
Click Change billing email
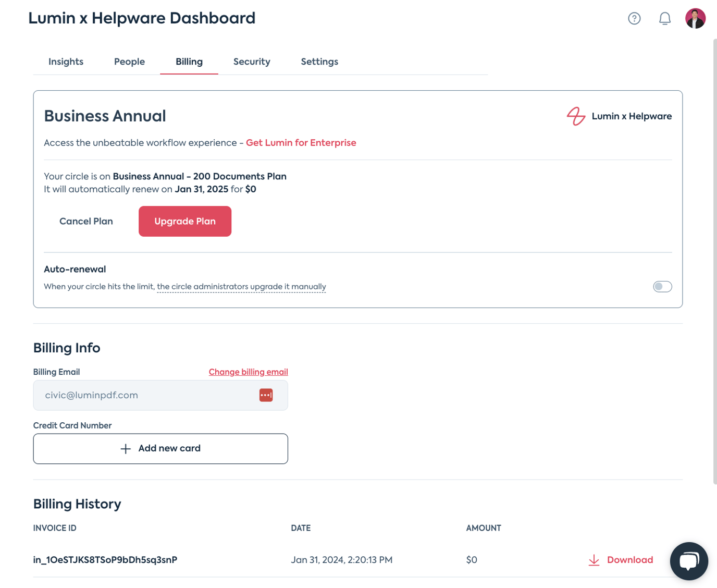[x=248, y=372]
